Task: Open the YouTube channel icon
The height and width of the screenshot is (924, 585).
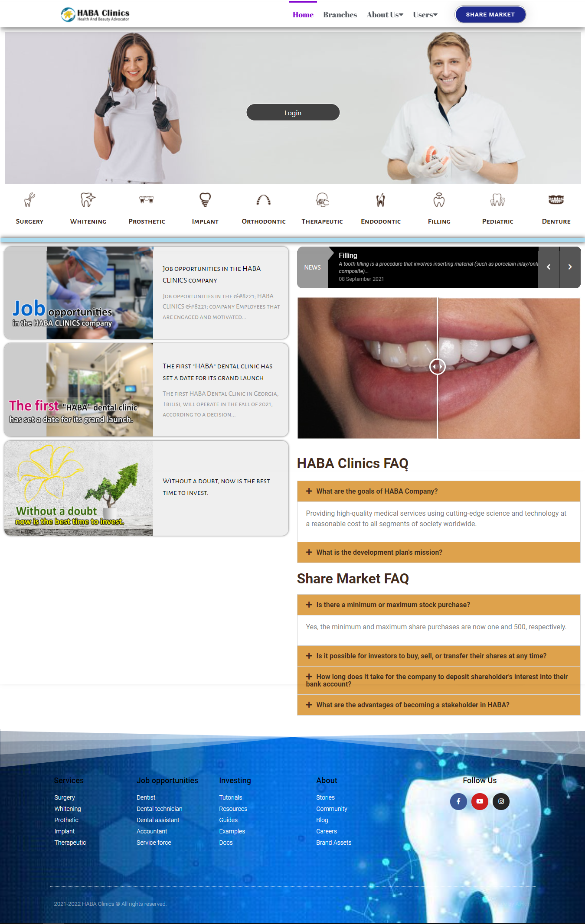Action: 480,801
